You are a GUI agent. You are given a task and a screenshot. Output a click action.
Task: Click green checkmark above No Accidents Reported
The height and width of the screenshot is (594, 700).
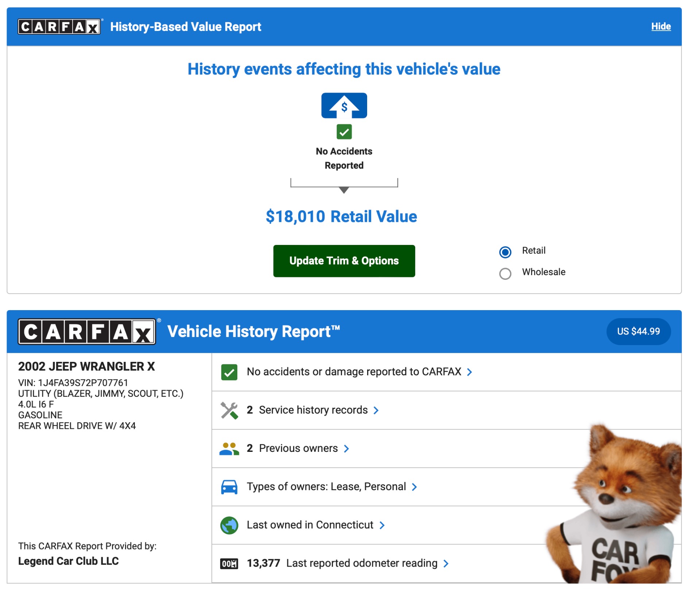344,132
